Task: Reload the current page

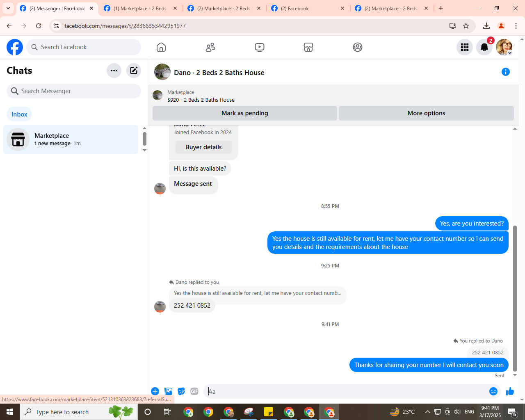Action: tap(39, 26)
